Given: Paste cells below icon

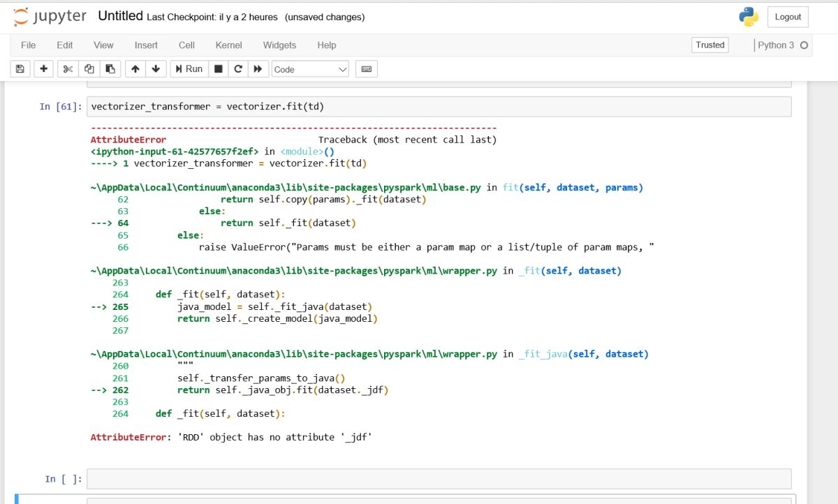Looking at the screenshot, I should pyautogui.click(x=110, y=69).
